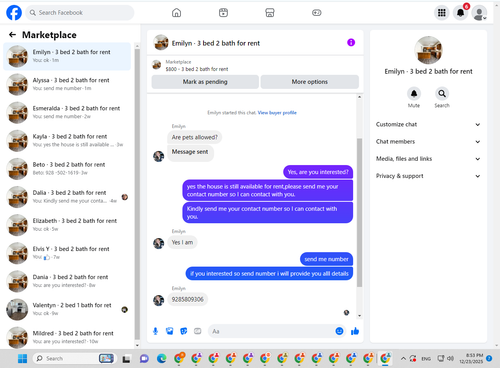Click the chat header Emilyn title
The image size is (500, 368).
pos(216,43)
